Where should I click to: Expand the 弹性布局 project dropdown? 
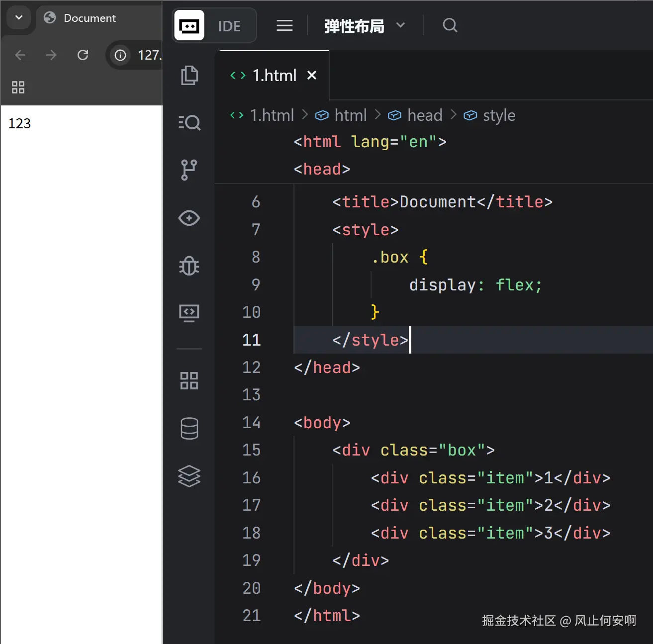[x=400, y=25]
